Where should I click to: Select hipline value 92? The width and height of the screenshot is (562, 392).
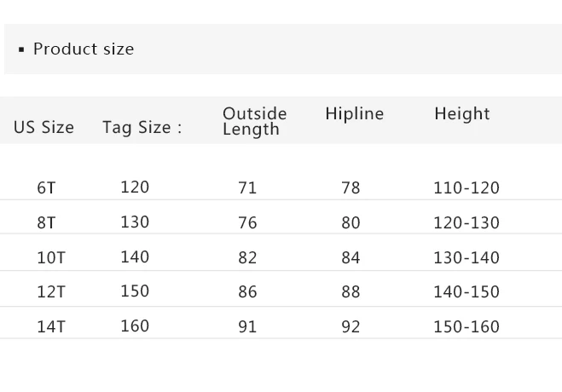tap(351, 326)
